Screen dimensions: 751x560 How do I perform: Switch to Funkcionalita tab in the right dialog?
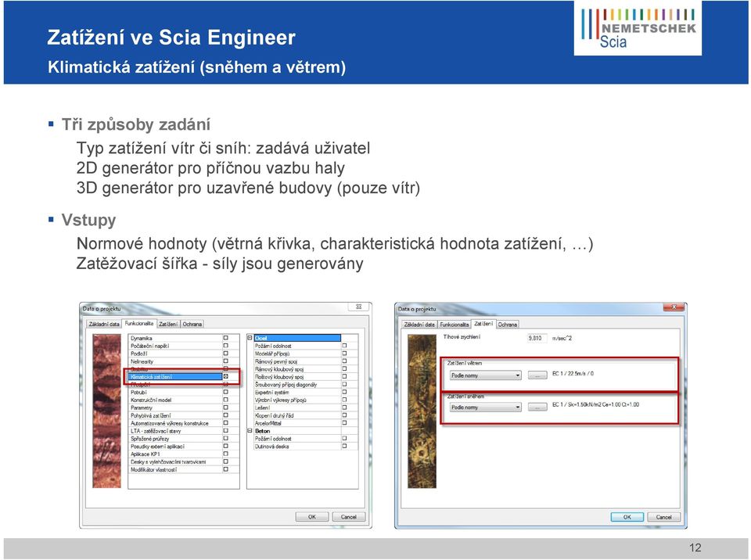[454, 325]
